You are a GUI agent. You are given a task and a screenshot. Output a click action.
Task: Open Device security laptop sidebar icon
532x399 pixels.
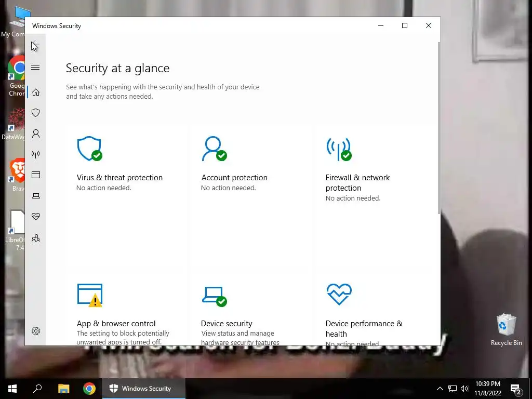point(36,196)
